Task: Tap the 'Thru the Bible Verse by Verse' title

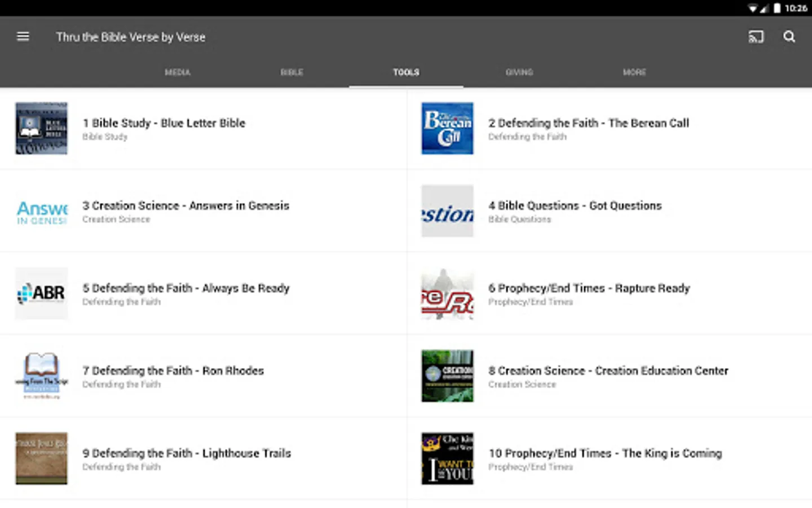Action: pyautogui.click(x=131, y=37)
